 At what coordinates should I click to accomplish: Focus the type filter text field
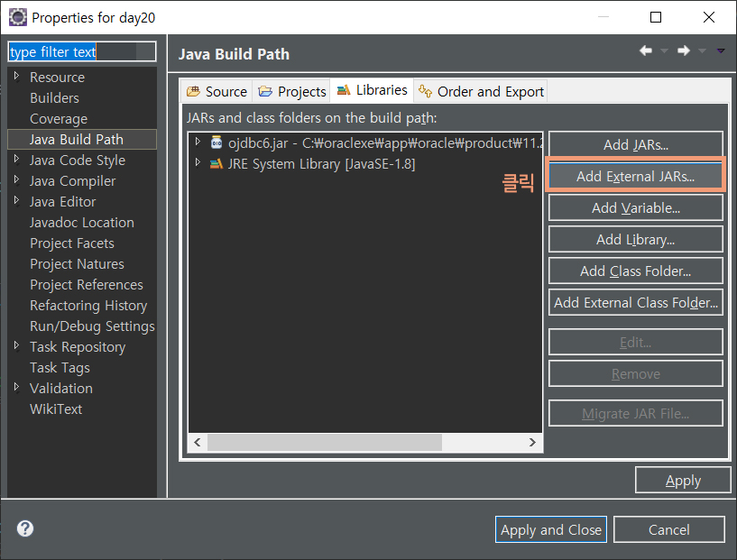pos(82,51)
